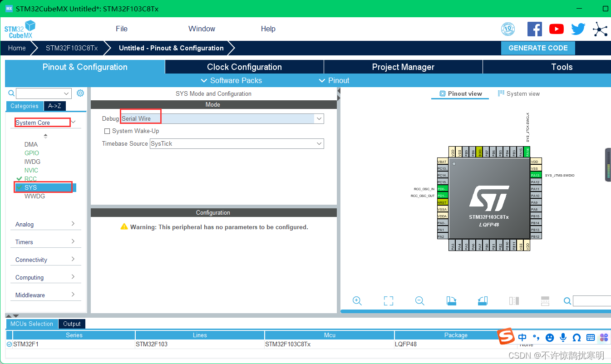Click the PA10 pin on chip

(536, 196)
